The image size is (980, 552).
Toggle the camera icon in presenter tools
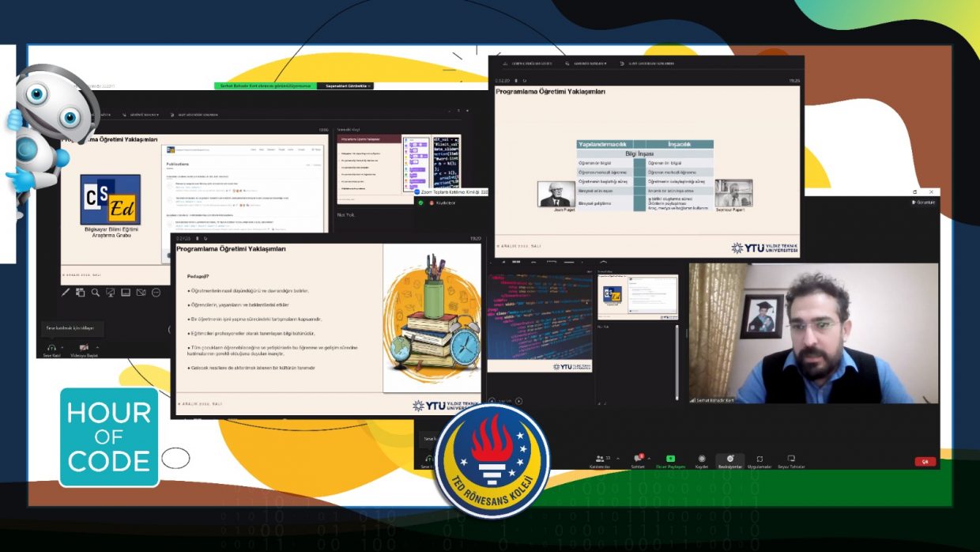coord(141,293)
